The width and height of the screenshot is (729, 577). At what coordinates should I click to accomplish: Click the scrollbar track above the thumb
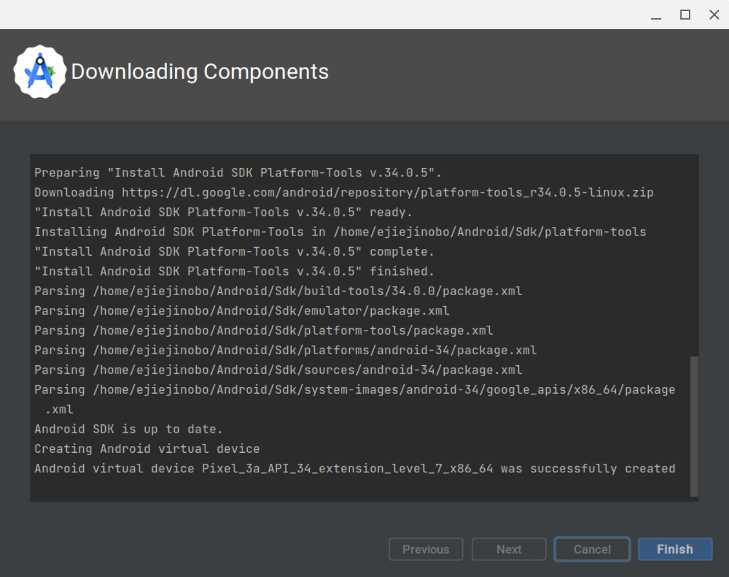pyautogui.click(x=694, y=256)
